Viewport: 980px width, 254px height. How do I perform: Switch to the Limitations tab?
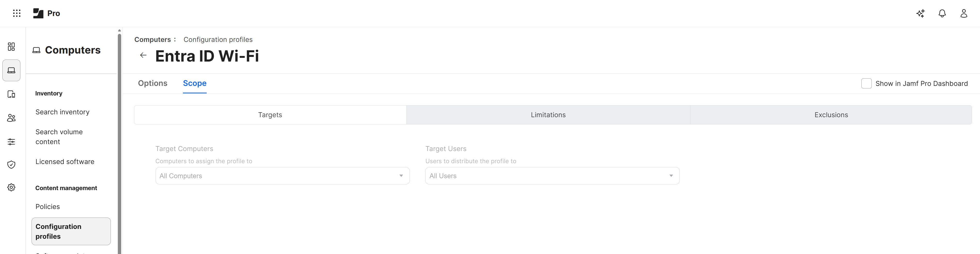point(548,115)
